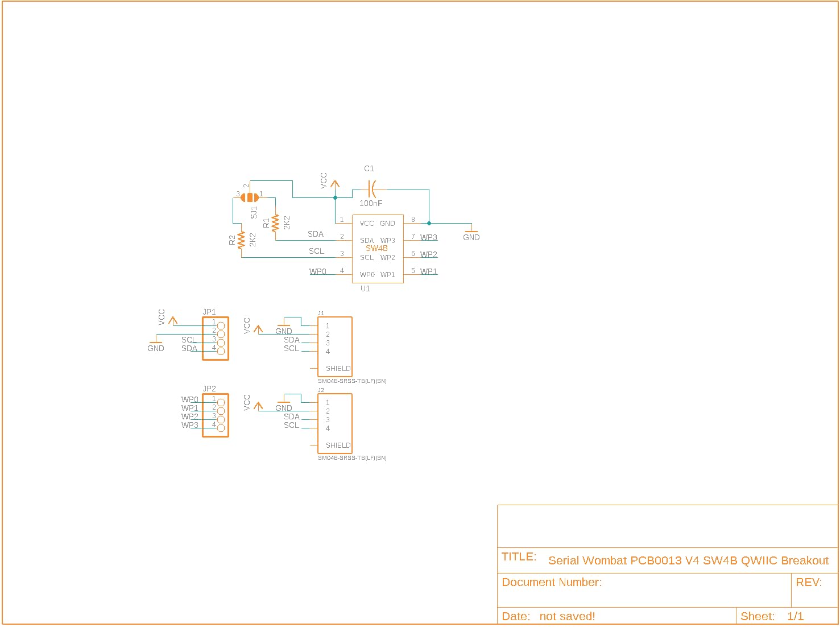Screen dimensions: 840x627
Task: Select the GND symbol right of U1
Action: 471,234
